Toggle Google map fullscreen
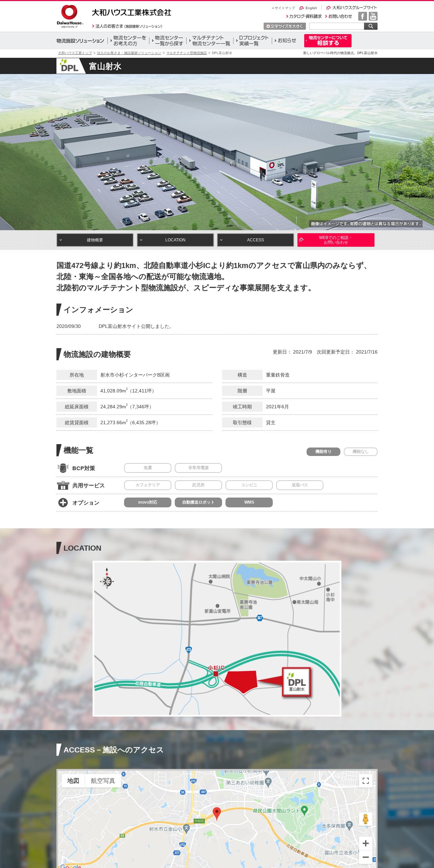Screen dimensions: 434x868 pyautogui.click(x=365, y=781)
